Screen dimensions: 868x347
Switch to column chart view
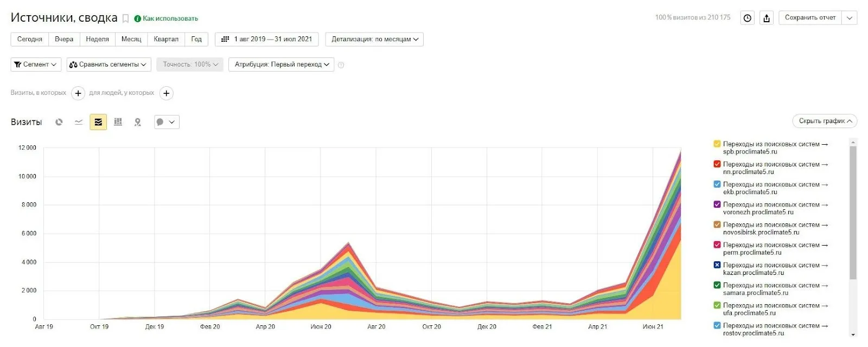[118, 122]
